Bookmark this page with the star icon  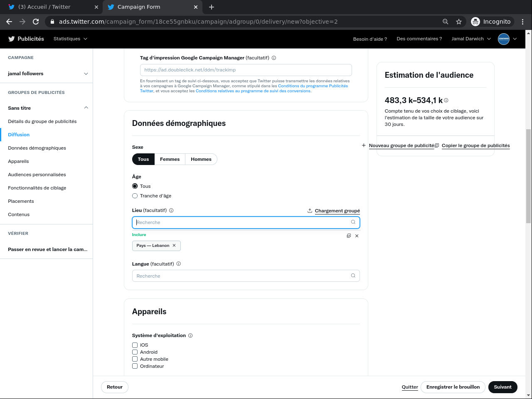[x=459, y=22]
